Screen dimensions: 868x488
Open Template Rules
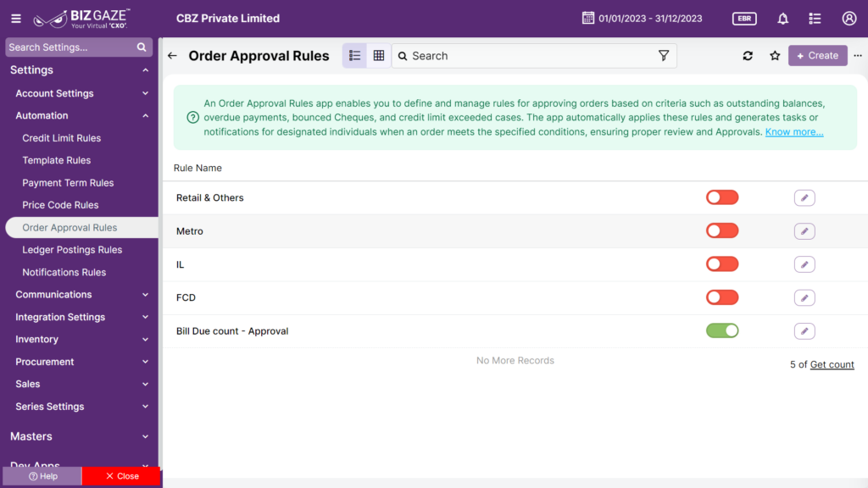click(57, 160)
